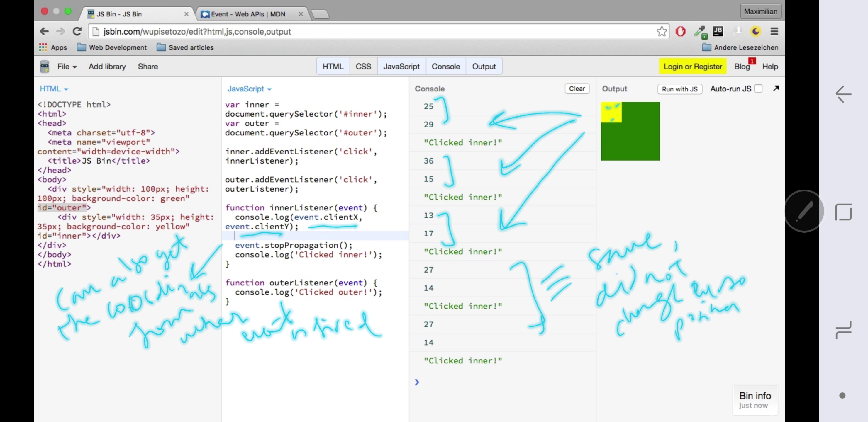Viewport: 868px width, 422px height.
Task: Toggle the JavaScript panel button
Action: tap(401, 66)
